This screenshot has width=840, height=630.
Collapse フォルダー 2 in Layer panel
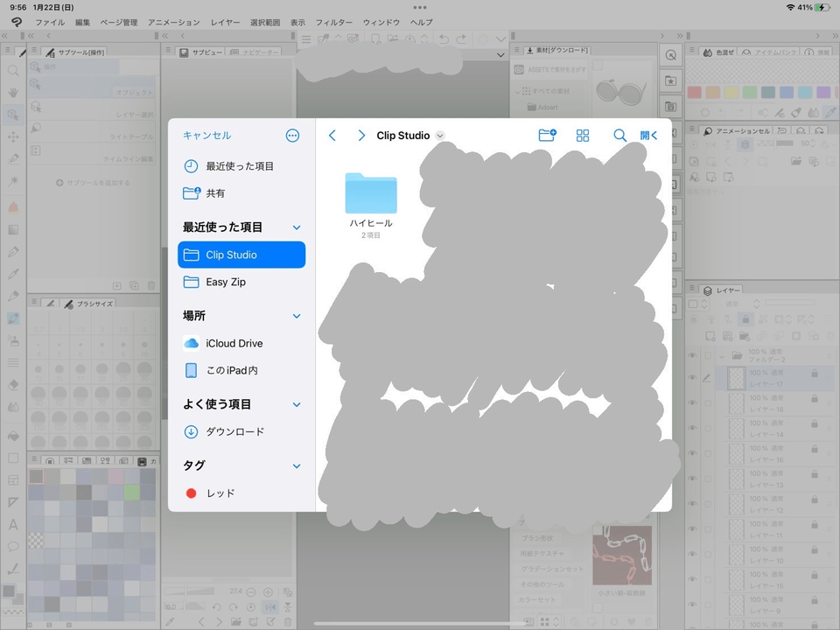pos(722,356)
